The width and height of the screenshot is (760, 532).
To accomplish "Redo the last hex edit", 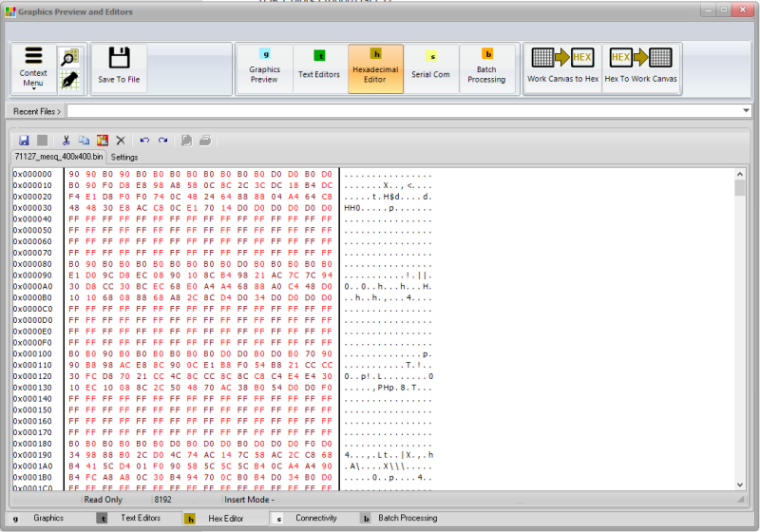I will [162, 140].
